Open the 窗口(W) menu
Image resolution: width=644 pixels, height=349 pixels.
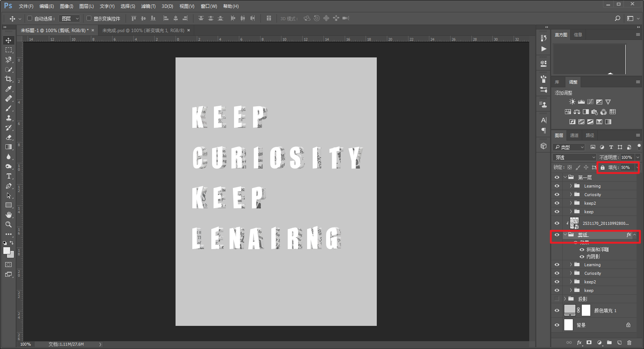[209, 6]
